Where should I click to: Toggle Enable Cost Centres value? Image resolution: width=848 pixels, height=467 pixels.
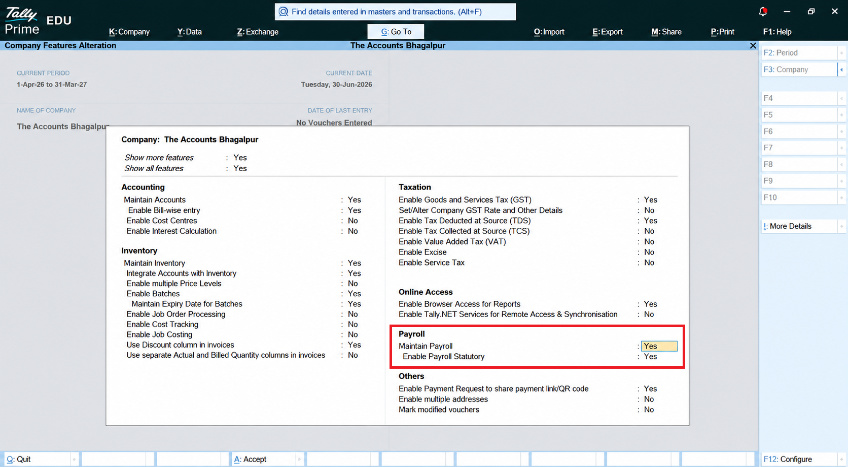pos(353,221)
